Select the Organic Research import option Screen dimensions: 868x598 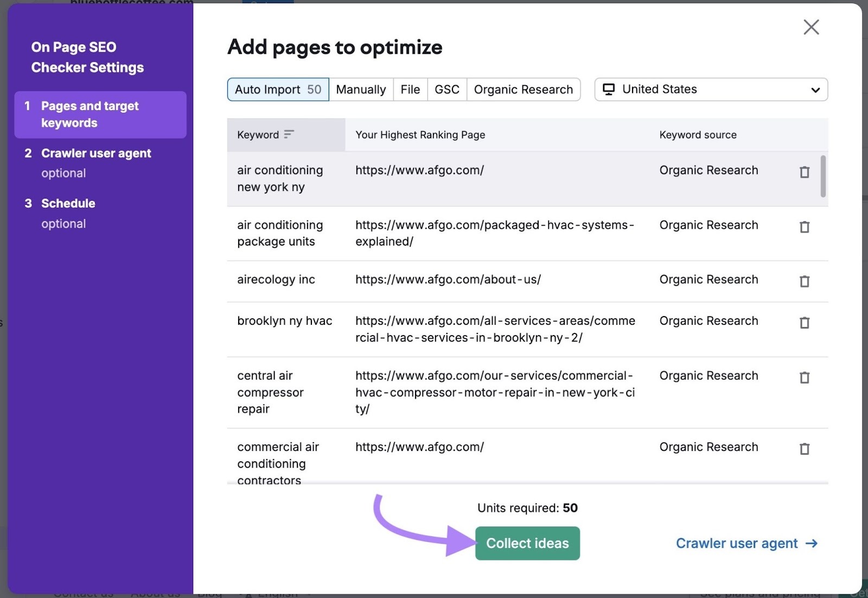523,89
